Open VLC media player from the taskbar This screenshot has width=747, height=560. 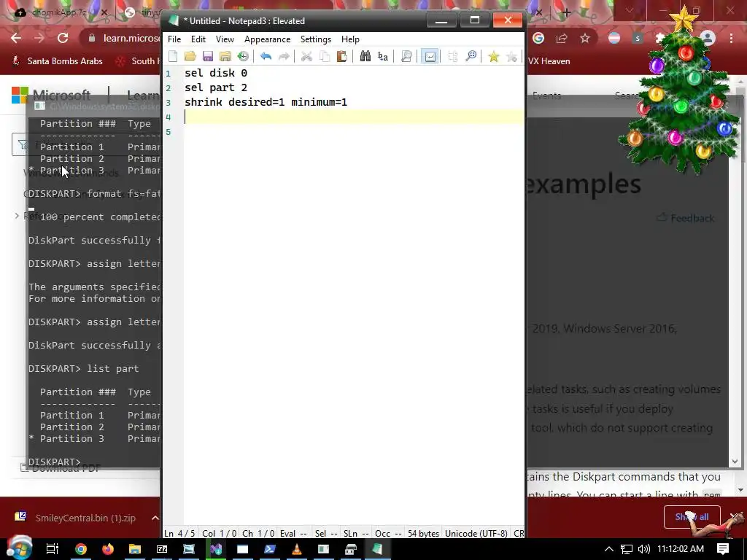297,549
